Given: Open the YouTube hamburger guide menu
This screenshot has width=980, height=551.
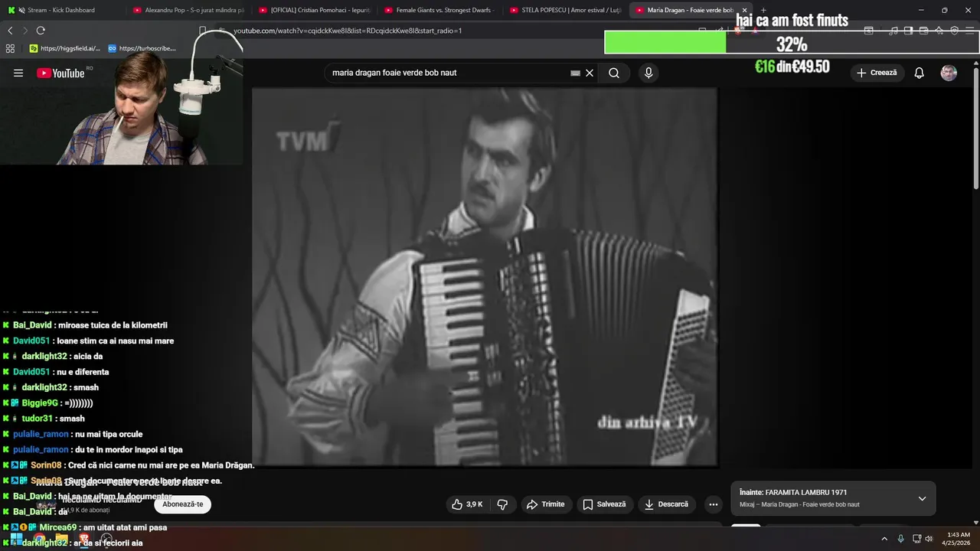Looking at the screenshot, I should point(18,73).
